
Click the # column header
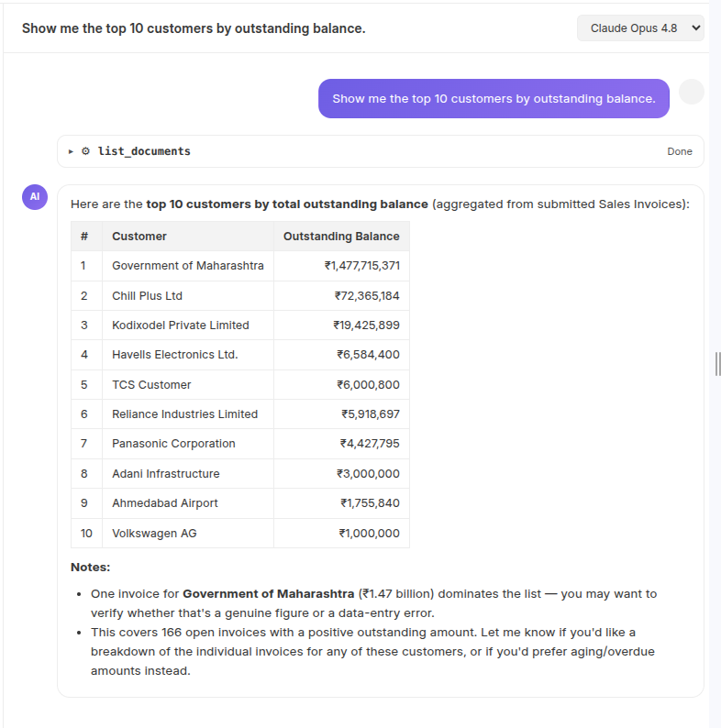pyautogui.click(x=86, y=237)
